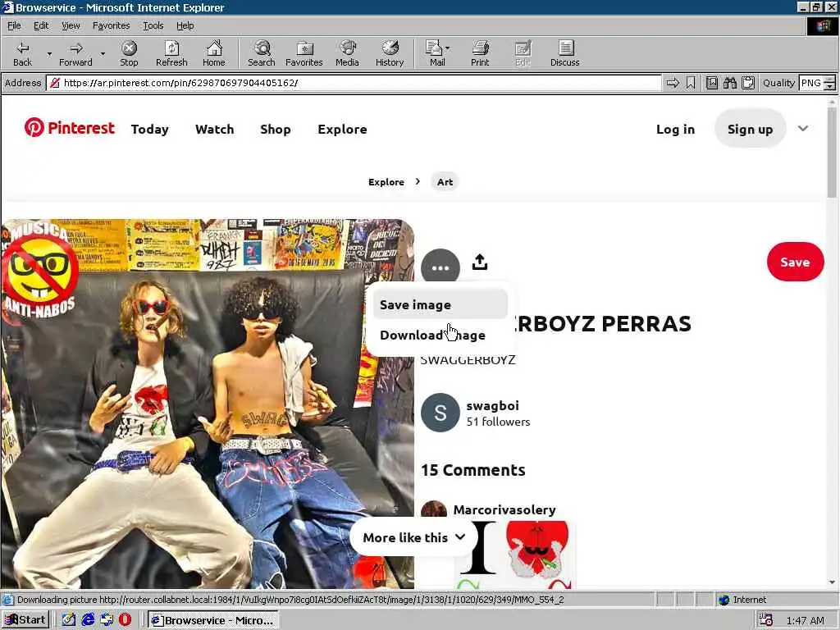The width and height of the screenshot is (840, 630).
Task: Launch Internet Explorer from quick launch
Action: click(x=88, y=620)
